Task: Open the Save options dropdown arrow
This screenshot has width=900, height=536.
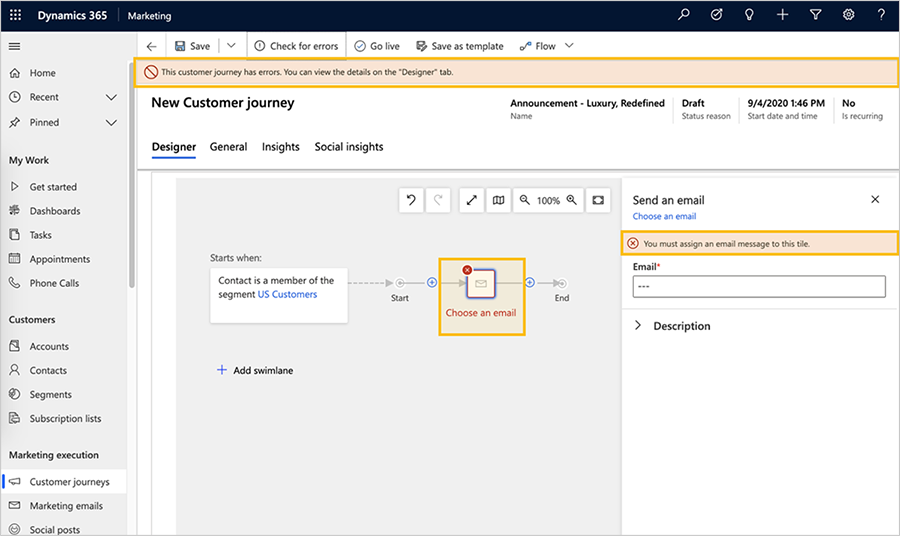Action: coord(231,46)
